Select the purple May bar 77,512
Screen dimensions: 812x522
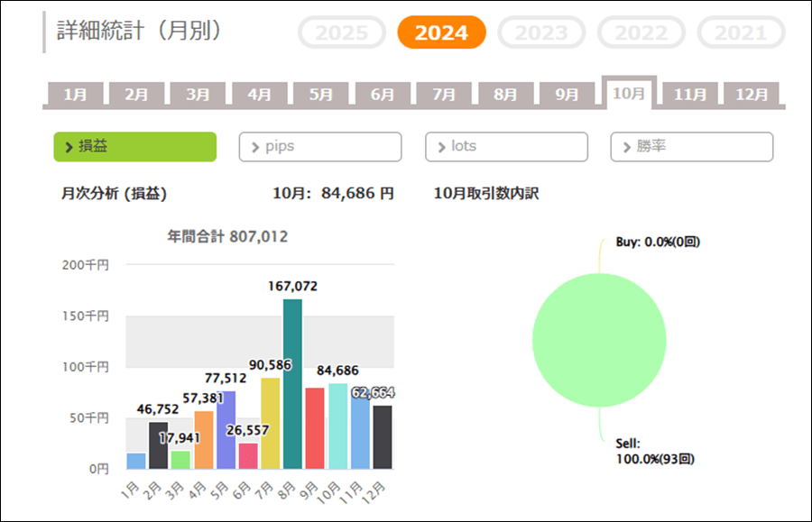[226, 429]
